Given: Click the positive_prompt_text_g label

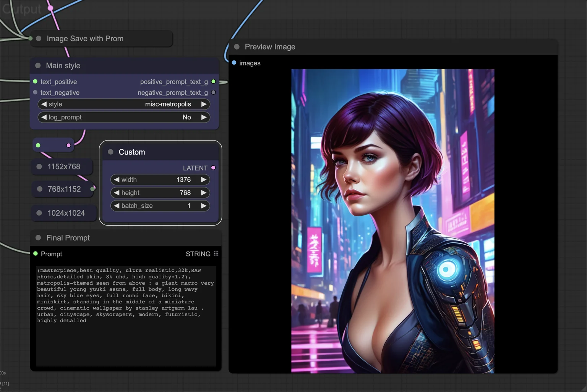Looking at the screenshot, I should pos(174,82).
